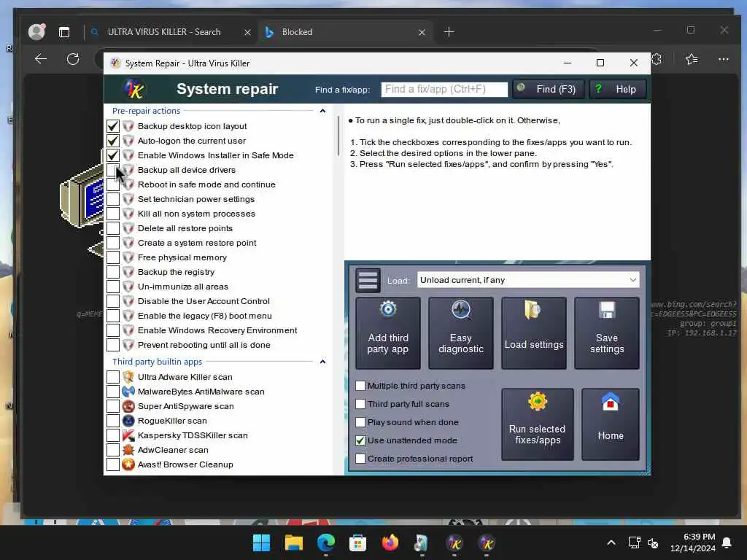Go to Home screen of UVK
The width and height of the screenshot is (747, 560).
[611, 424]
